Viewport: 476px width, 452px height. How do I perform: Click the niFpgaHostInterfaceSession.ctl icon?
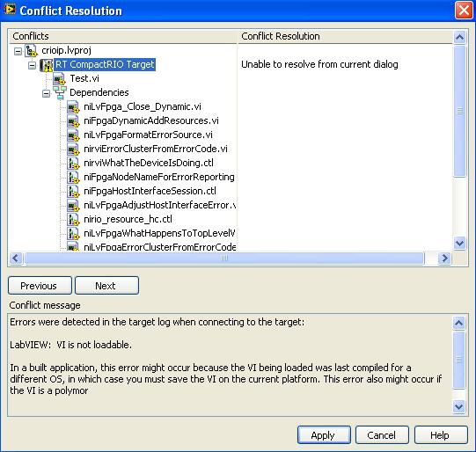click(x=73, y=191)
